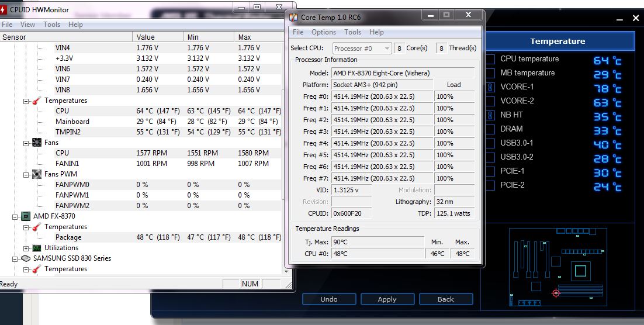Screen dimensions: 644x325
Task: Click the Freq #0 field showing 4514.19MHz
Action: click(x=382, y=96)
